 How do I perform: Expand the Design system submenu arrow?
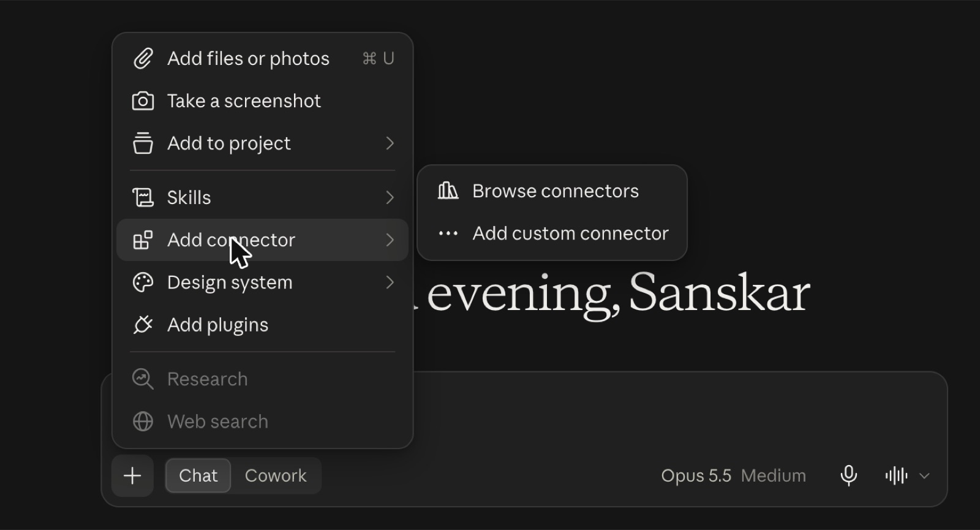pyautogui.click(x=390, y=282)
